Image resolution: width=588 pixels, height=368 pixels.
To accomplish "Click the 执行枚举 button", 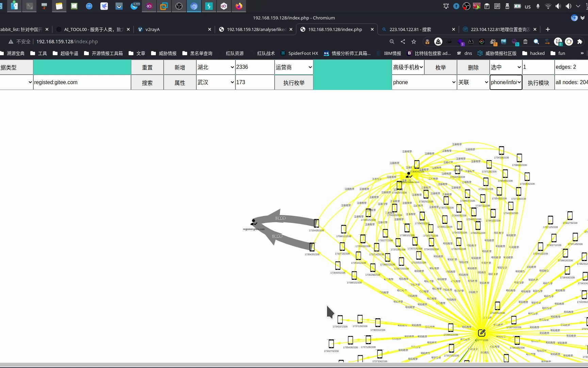I will pos(294,83).
